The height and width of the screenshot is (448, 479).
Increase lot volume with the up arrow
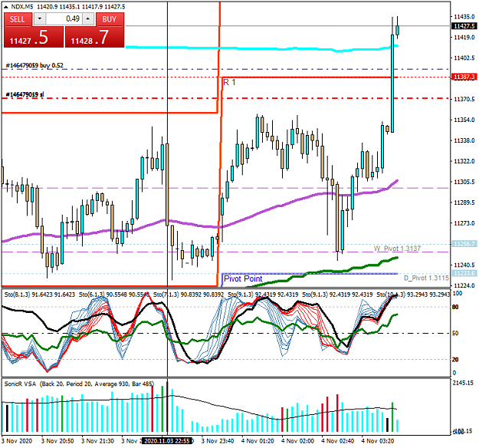tap(88, 19)
